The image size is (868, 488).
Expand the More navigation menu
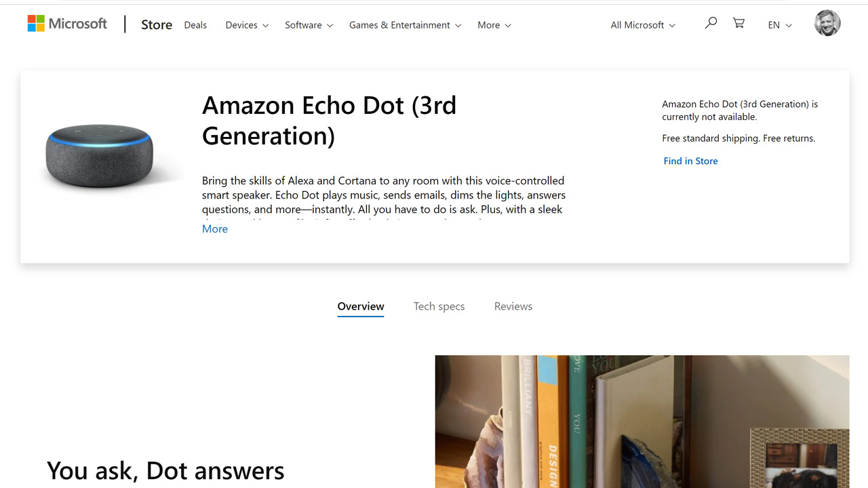pos(494,25)
